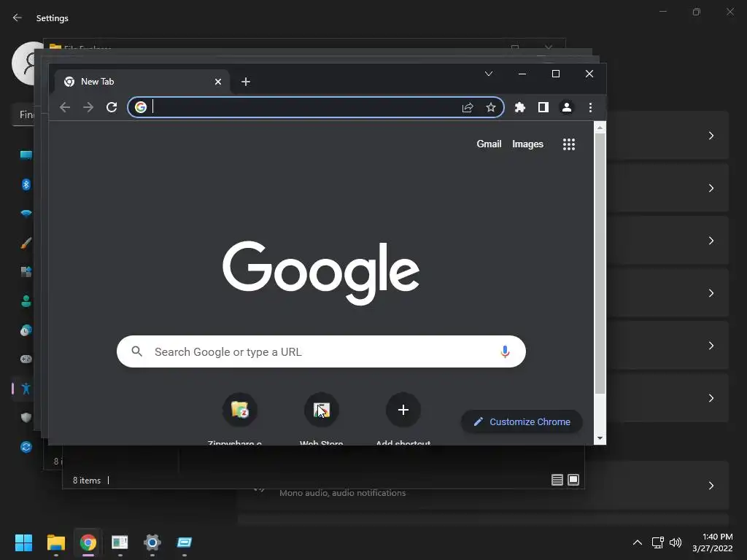Open Chrome's three-dot menu
This screenshot has height=560, width=747.
(590, 108)
